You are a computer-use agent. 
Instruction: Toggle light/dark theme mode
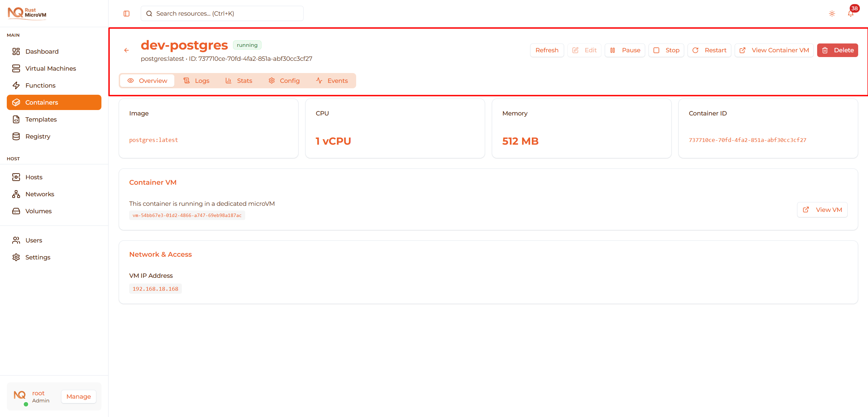832,14
